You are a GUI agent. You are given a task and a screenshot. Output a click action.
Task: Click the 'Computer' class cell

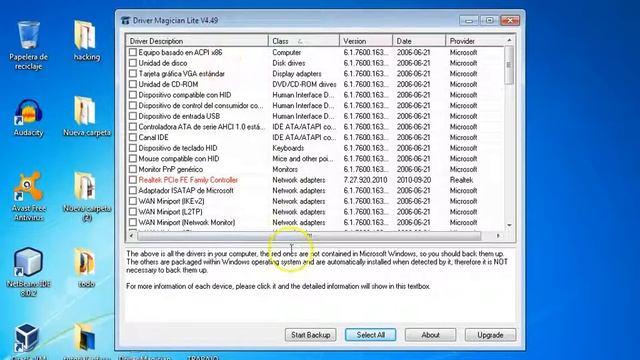click(287, 53)
